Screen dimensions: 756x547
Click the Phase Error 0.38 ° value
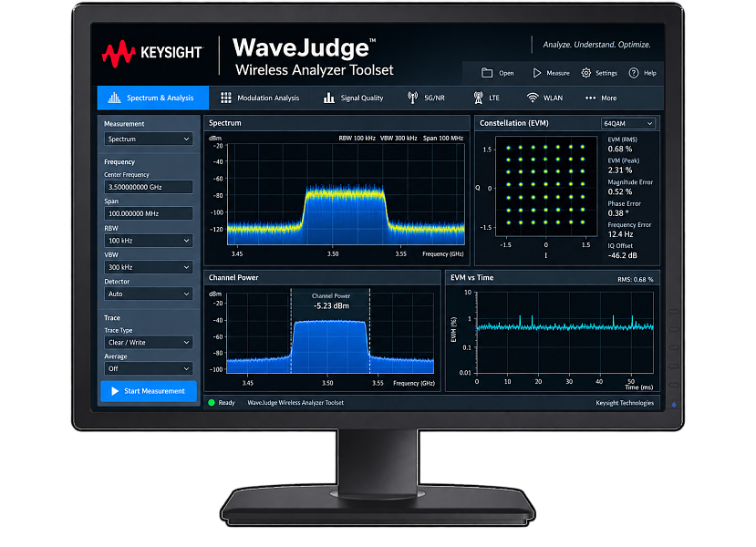pos(618,213)
